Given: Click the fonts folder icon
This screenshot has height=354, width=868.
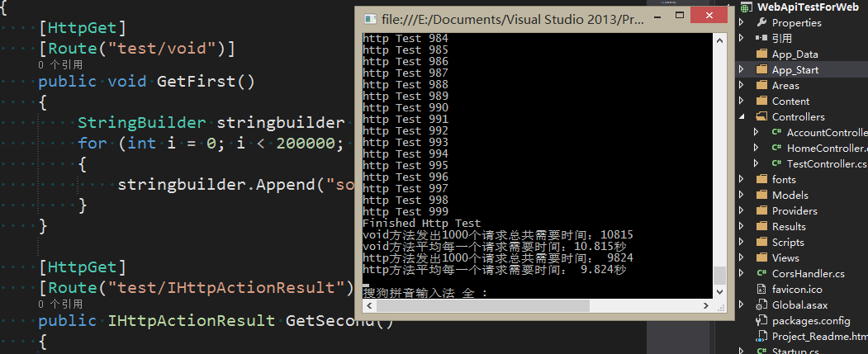Looking at the screenshot, I should click(761, 179).
